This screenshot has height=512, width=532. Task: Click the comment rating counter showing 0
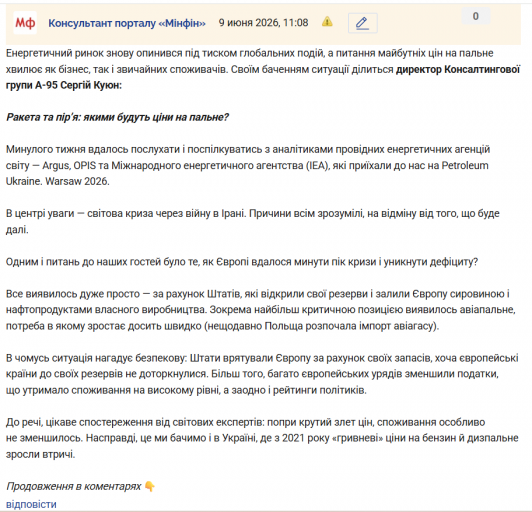pyautogui.click(x=476, y=16)
